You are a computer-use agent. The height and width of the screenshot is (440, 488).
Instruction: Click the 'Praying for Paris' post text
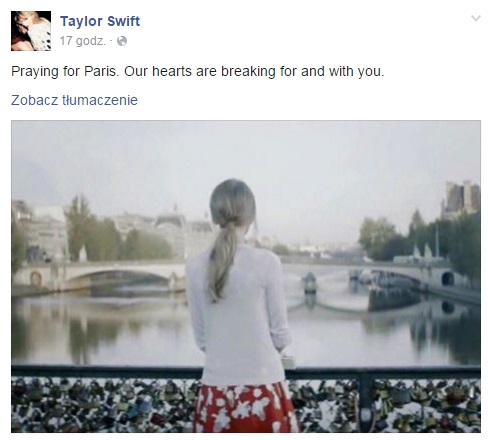pos(198,71)
